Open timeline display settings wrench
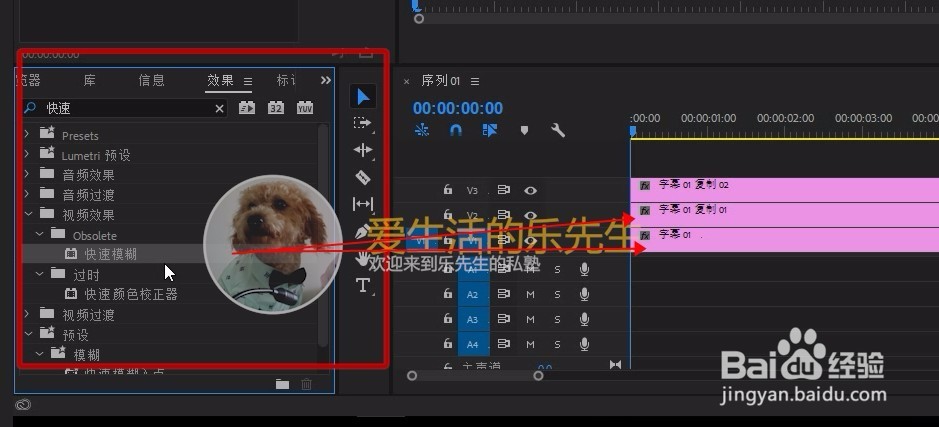 coord(558,130)
